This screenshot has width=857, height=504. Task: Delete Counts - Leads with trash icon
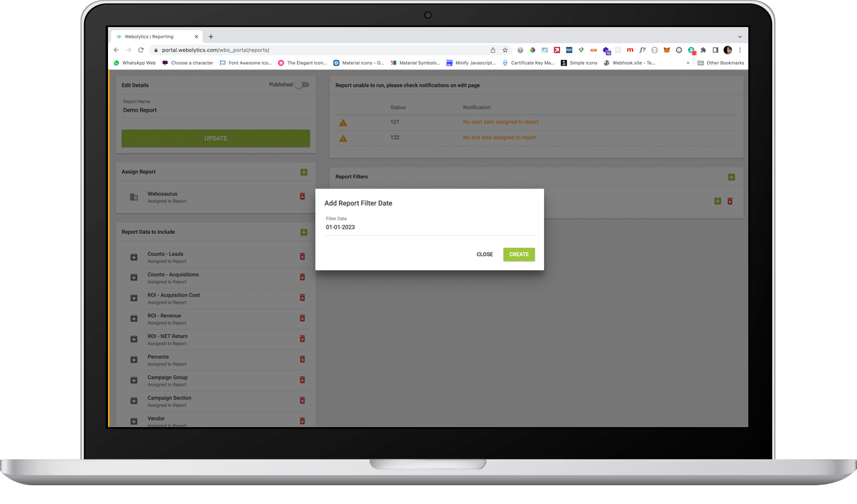[302, 257]
